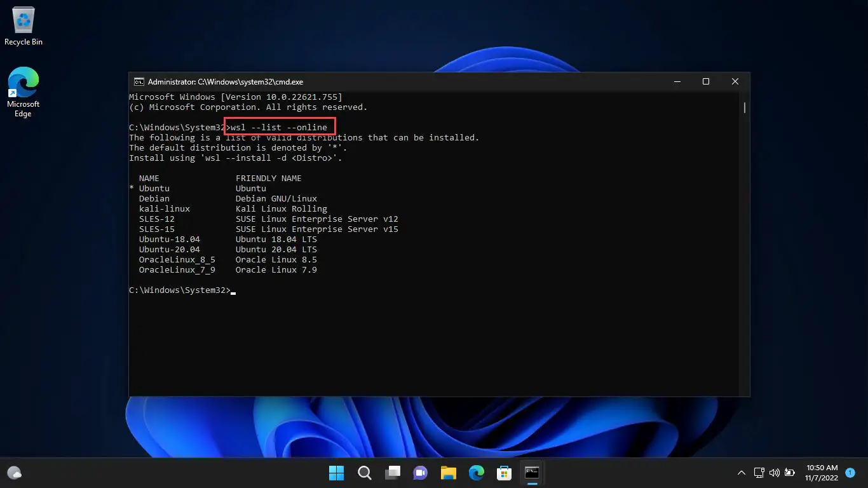
Task: Open the notification count badge
Action: point(850,473)
